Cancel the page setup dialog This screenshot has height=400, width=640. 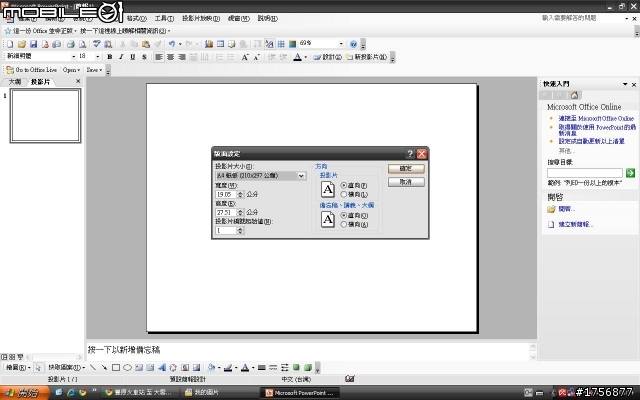pos(406,182)
